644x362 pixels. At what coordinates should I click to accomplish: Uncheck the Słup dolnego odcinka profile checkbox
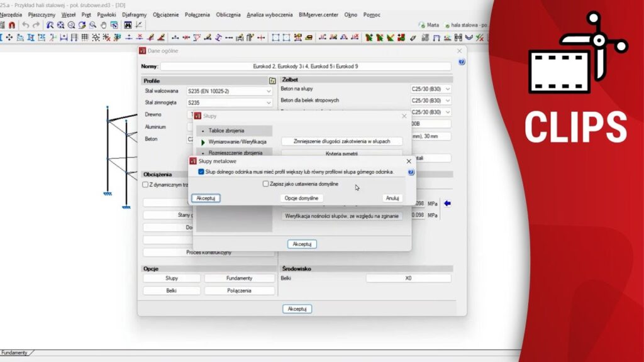[x=201, y=172]
